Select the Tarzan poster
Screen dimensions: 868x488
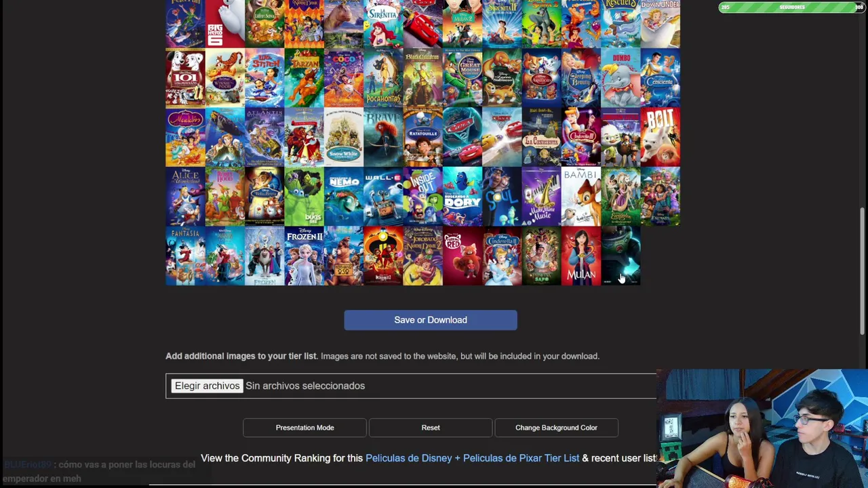304,78
